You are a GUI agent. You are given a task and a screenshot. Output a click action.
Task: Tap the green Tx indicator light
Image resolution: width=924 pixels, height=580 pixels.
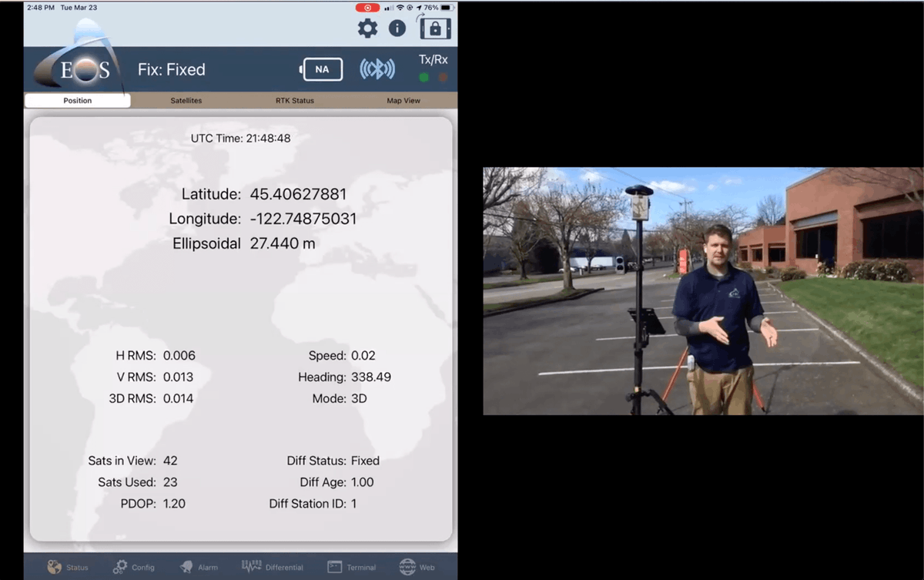pyautogui.click(x=423, y=77)
